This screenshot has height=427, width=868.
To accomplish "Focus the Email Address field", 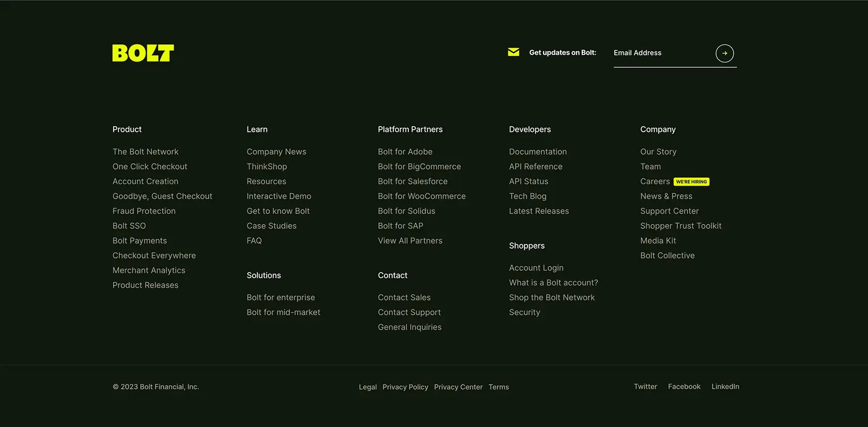I will click(661, 53).
